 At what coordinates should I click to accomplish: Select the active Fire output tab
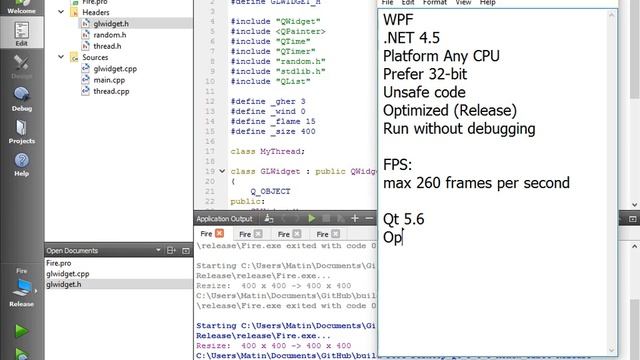pos(206,233)
